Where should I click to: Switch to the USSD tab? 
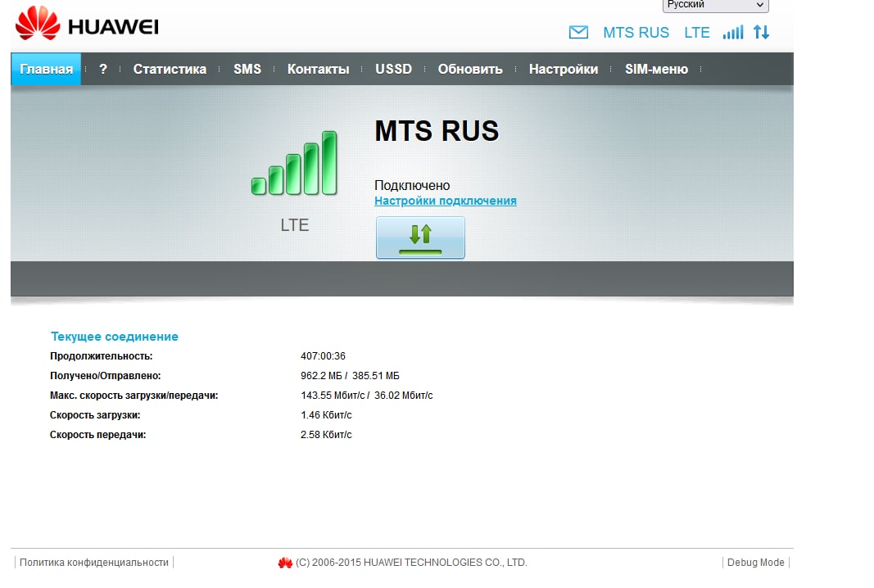(393, 69)
